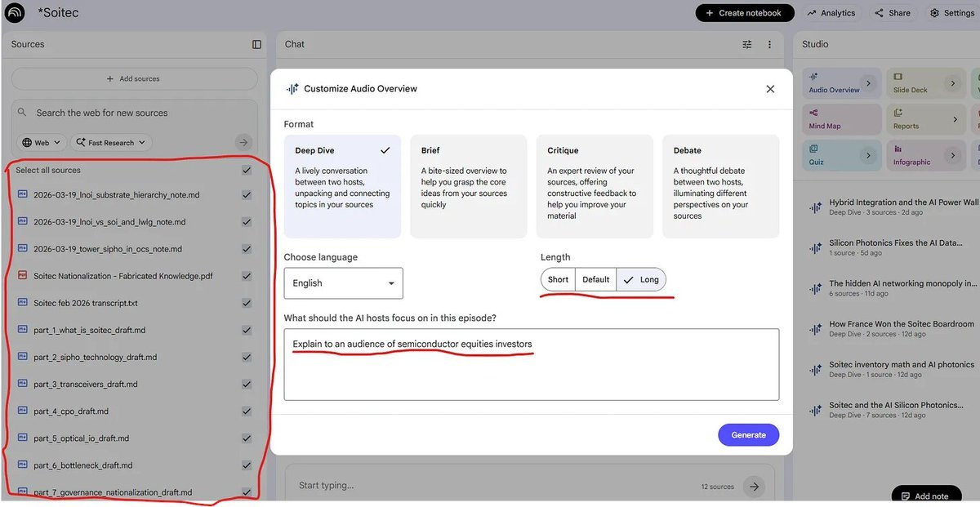This screenshot has height=507, width=980.
Task: Open the Infographic studio tile
Action: pos(926,155)
